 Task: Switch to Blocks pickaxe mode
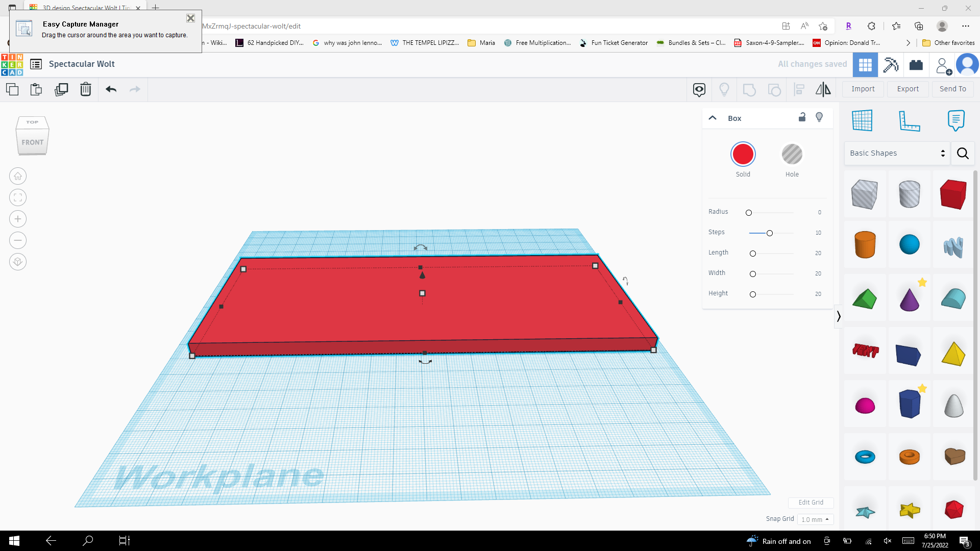click(x=891, y=65)
